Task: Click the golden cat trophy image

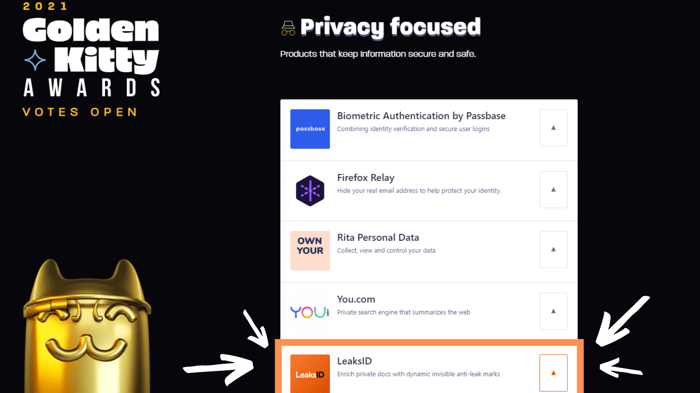Action: [x=87, y=326]
